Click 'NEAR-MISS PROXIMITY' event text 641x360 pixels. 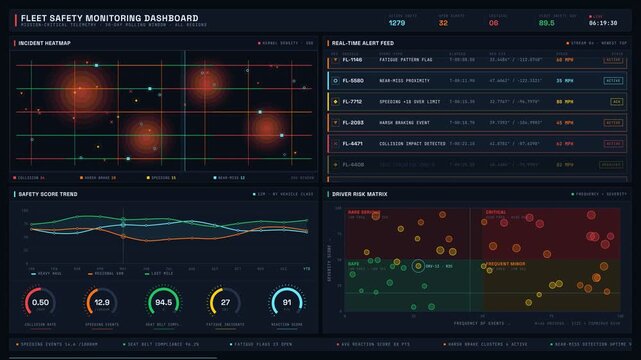(x=404, y=81)
